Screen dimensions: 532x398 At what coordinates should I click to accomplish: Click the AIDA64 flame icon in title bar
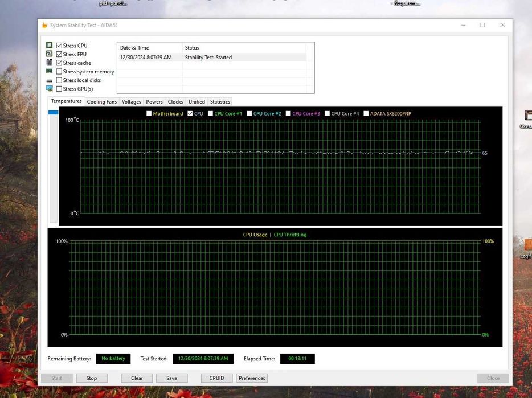tap(44, 25)
